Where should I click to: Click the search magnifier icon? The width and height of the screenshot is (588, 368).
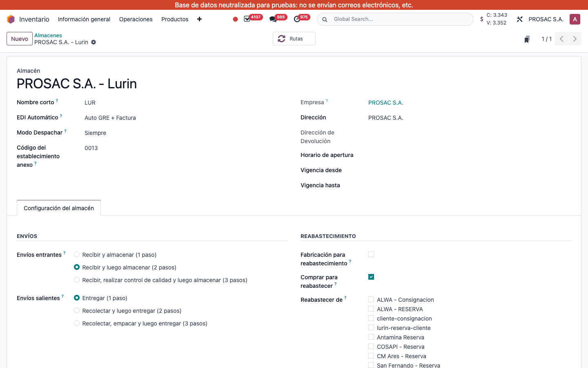tap(325, 19)
